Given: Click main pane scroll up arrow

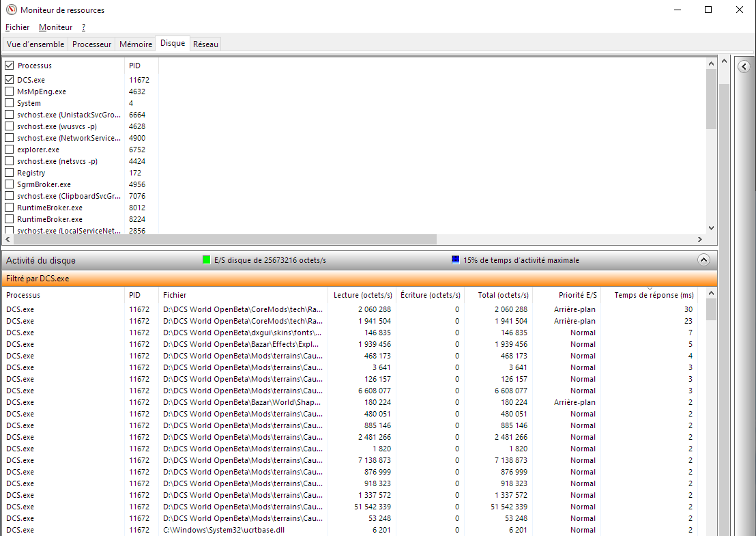Looking at the screenshot, I should 724,61.
